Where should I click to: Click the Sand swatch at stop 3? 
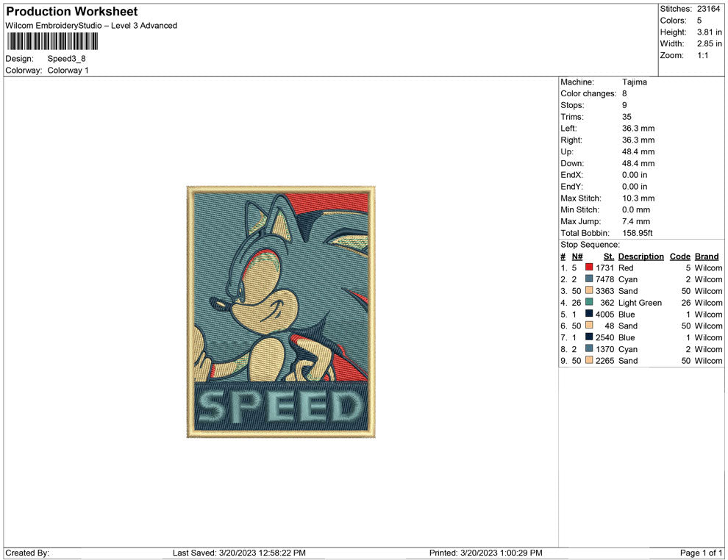pos(588,291)
